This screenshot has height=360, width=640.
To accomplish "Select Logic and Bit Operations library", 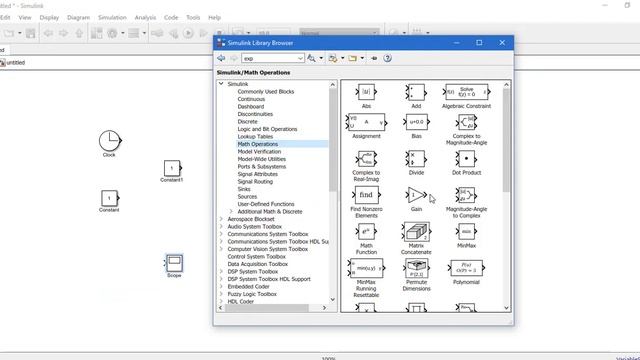I will (267, 129).
